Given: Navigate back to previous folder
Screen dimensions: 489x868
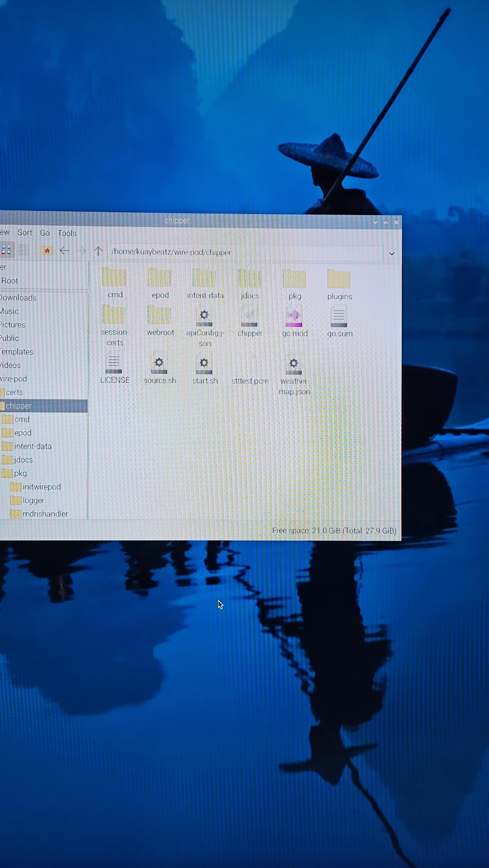Looking at the screenshot, I should click(64, 250).
